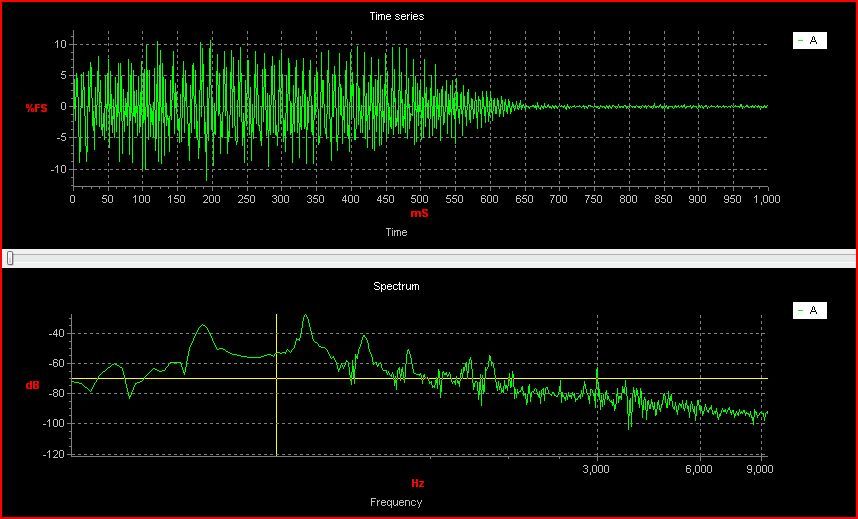Click the -10 tick on the %FS axis

[x=57, y=169]
